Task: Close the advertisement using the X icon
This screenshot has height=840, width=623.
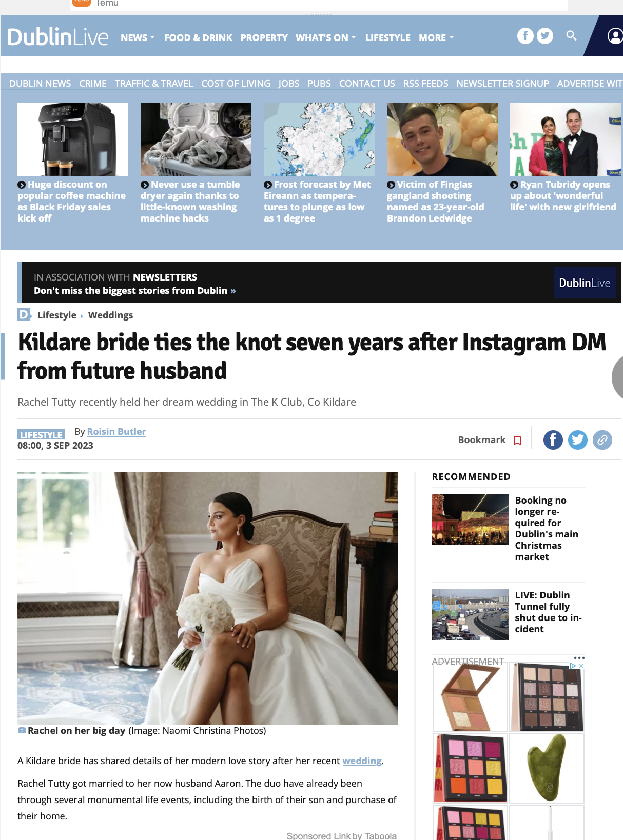Action: click(x=581, y=666)
